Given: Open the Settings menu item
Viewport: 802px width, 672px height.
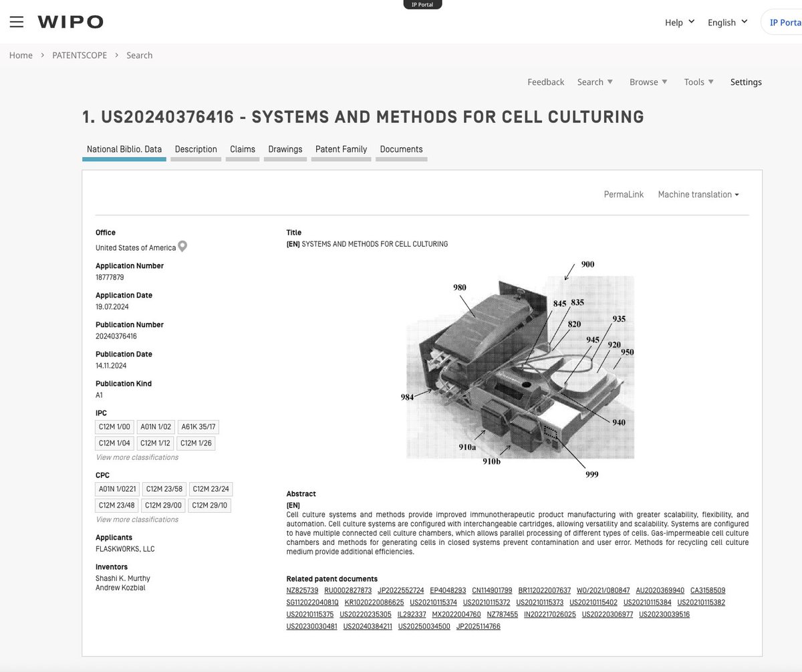Looking at the screenshot, I should pos(746,82).
